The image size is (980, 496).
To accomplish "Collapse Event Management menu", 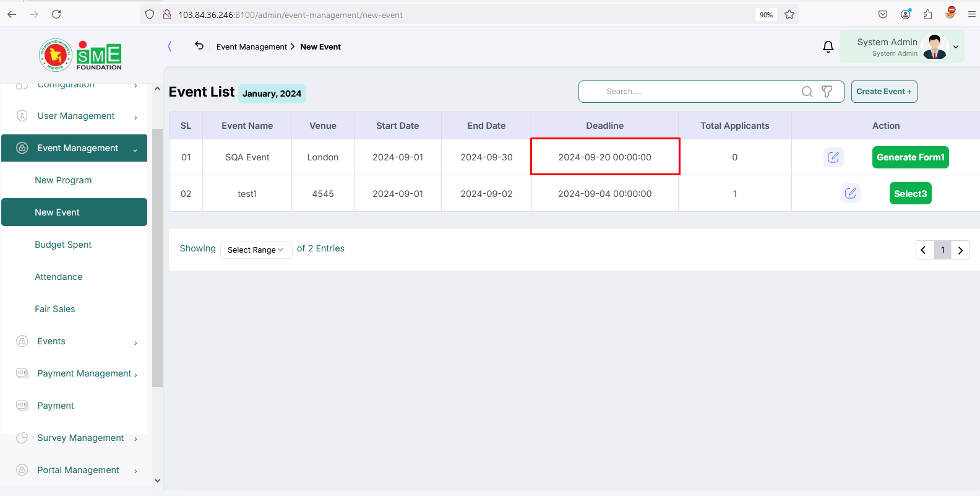I will (x=74, y=148).
